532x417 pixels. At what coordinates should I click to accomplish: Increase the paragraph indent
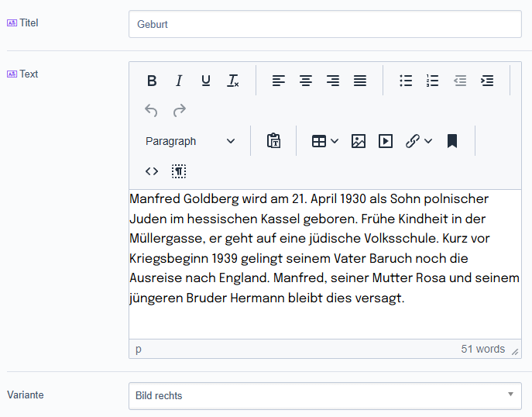pos(487,81)
